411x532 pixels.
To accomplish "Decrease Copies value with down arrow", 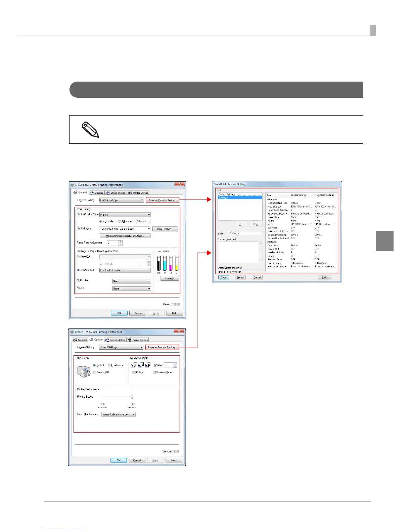I will [175, 366].
